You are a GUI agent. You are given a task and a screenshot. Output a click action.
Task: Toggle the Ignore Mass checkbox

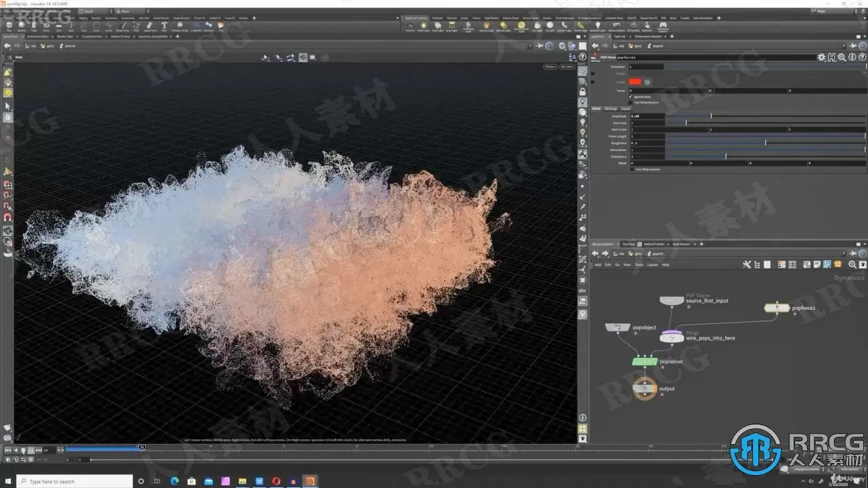(631, 97)
